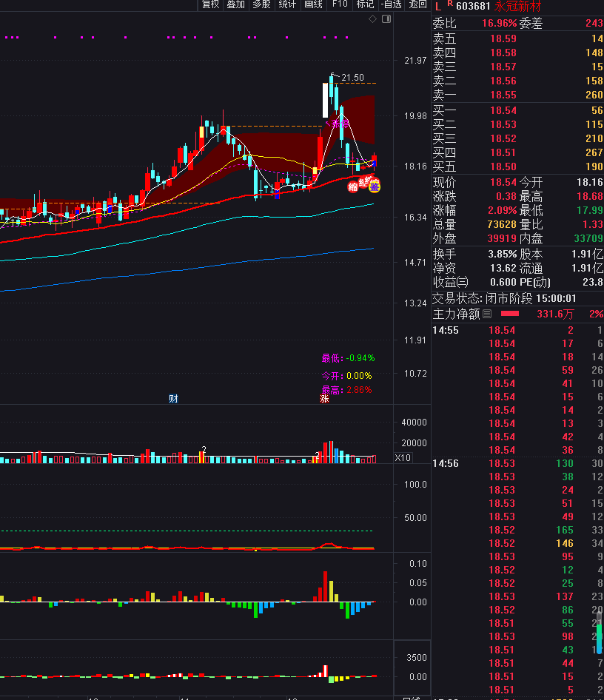Screen dimensions: 604x700
Task: Click the 财 marker below the chart
Action: 173,399
